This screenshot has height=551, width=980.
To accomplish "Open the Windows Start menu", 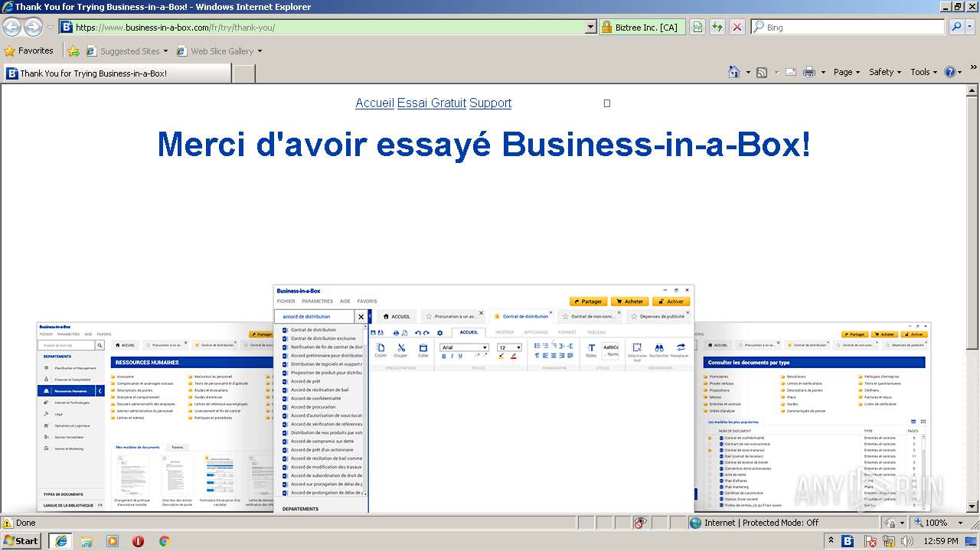I will 21,541.
